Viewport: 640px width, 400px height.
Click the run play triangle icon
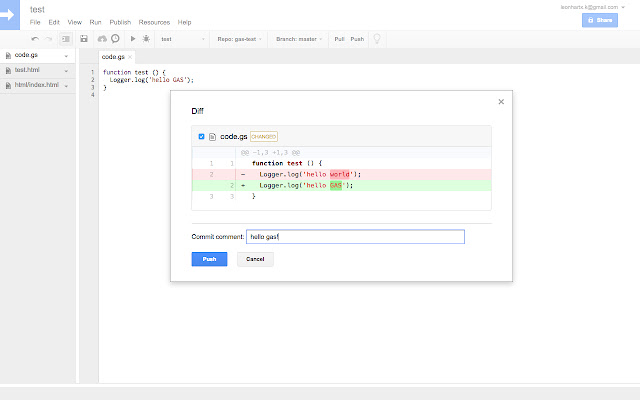tap(133, 39)
